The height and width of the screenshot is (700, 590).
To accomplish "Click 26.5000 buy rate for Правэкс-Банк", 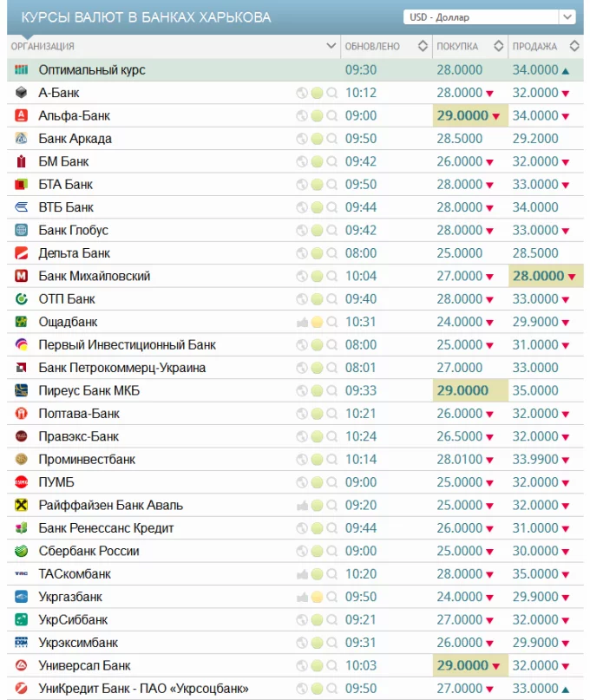I will click(x=460, y=436).
